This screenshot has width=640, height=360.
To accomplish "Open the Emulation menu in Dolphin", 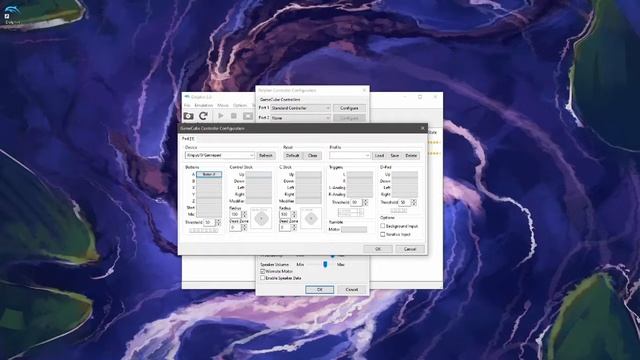I will [x=204, y=105].
